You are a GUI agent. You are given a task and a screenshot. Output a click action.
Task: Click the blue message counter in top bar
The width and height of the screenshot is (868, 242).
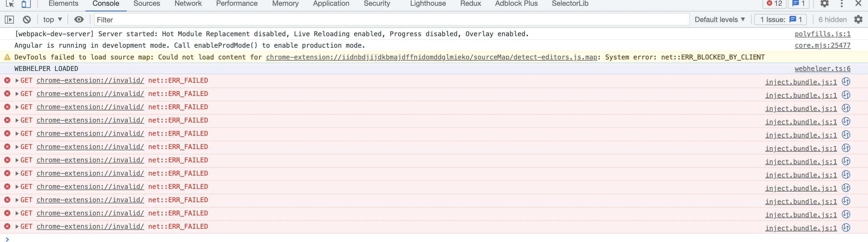click(x=799, y=3)
